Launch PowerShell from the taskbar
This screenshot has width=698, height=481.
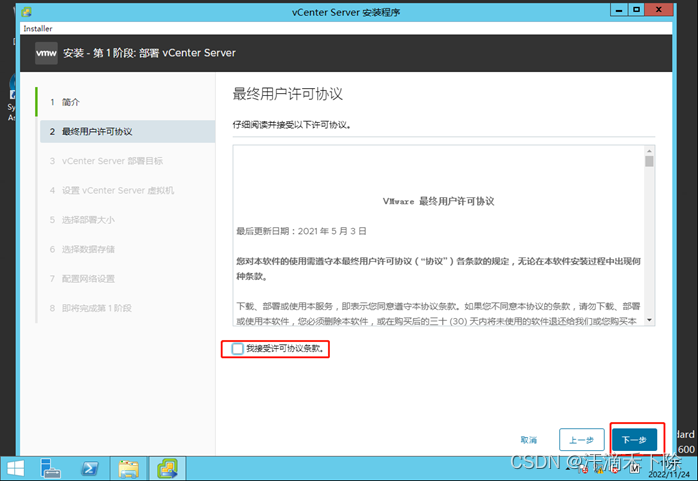(x=89, y=469)
